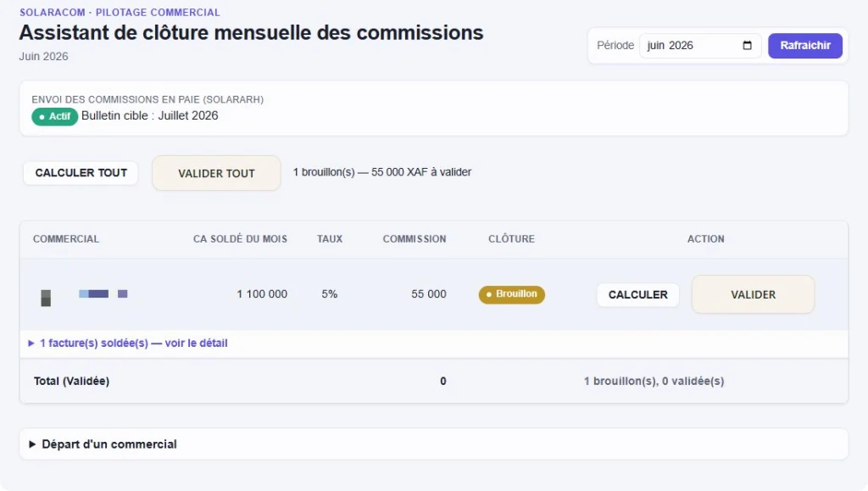Click the Brouillon status badge
868x491 pixels.
pyautogui.click(x=511, y=294)
